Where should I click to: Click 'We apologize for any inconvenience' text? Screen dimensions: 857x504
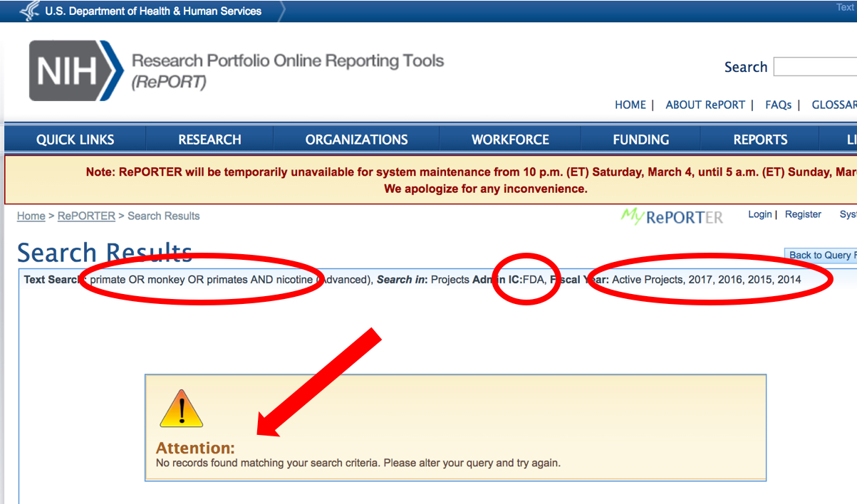[486, 189]
